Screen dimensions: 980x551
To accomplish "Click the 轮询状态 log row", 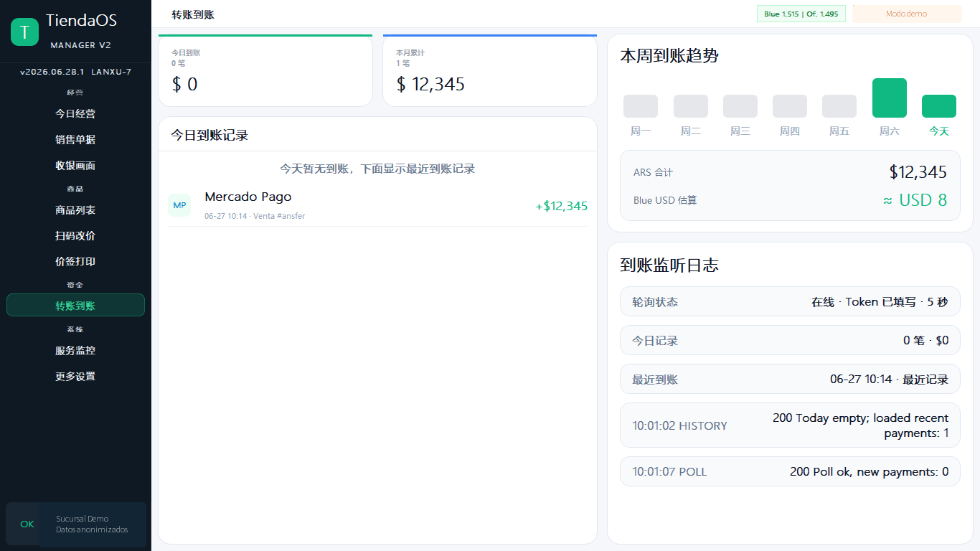I will (790, 301).
